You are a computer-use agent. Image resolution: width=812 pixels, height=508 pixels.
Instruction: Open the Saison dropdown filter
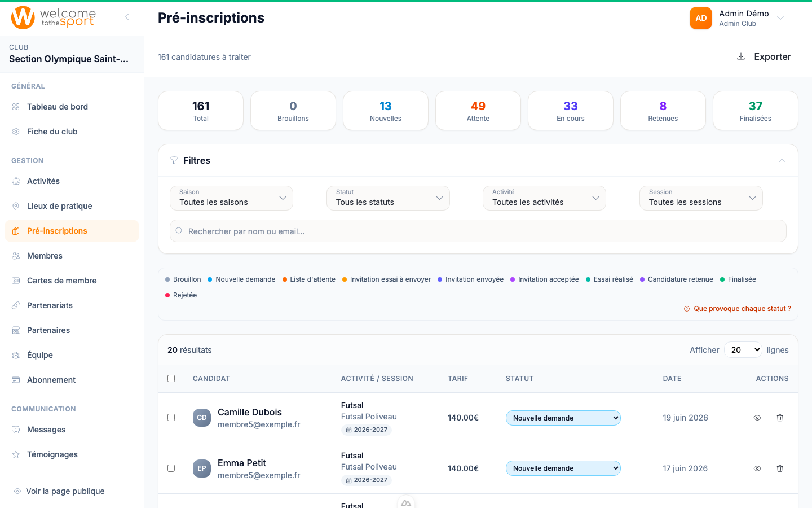pyautogui.click(x=231, y=198)
